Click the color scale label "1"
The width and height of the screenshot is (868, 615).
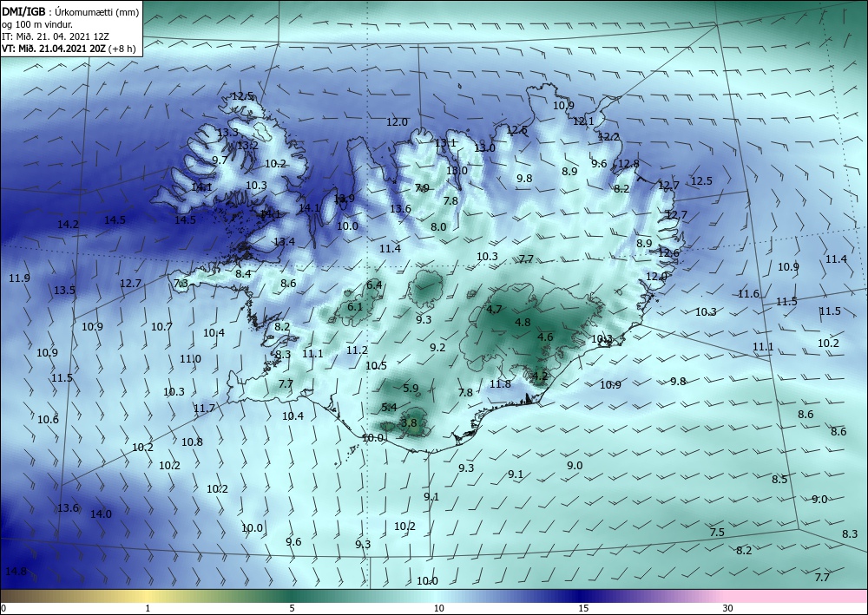(148, 609)
